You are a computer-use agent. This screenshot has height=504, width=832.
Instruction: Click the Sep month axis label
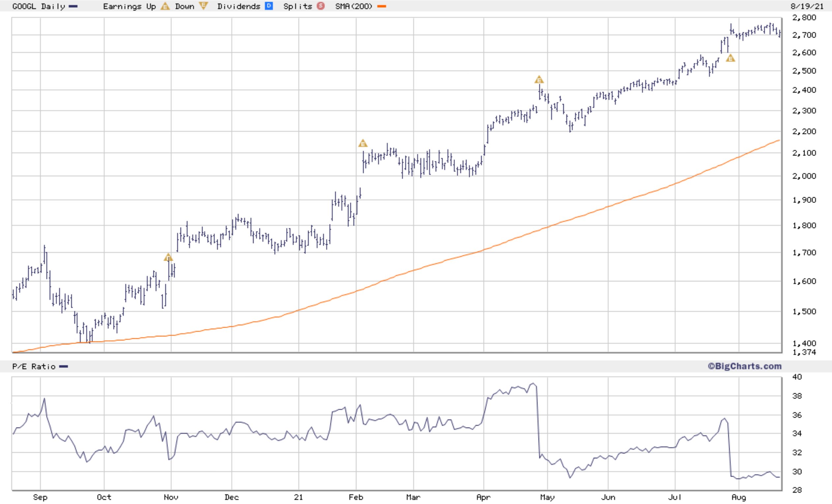point(40,497)
